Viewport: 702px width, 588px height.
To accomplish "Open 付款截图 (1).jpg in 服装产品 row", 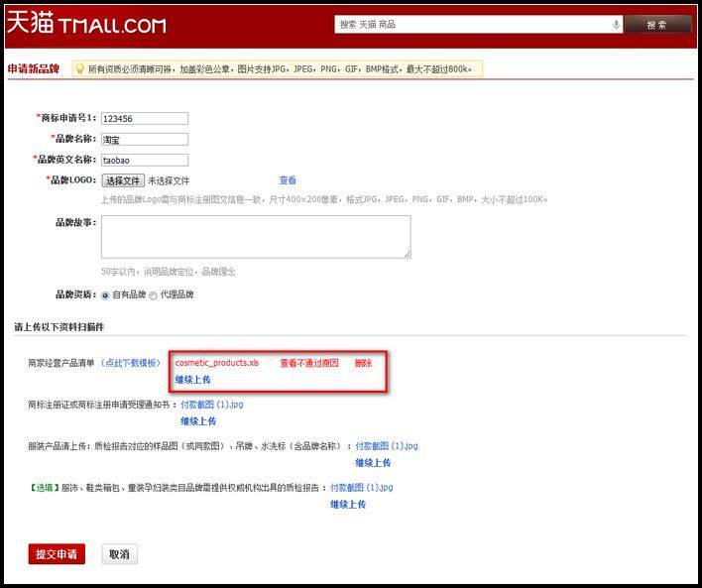I will 387,446.
